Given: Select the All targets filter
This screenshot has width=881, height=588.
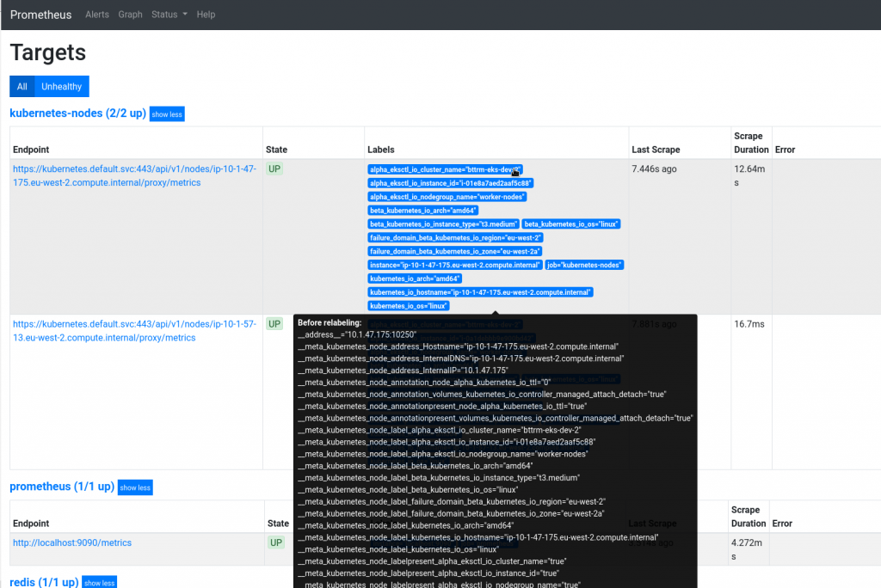Looking at the screenshot, I should pyautogui.click(x=22, y=86).
